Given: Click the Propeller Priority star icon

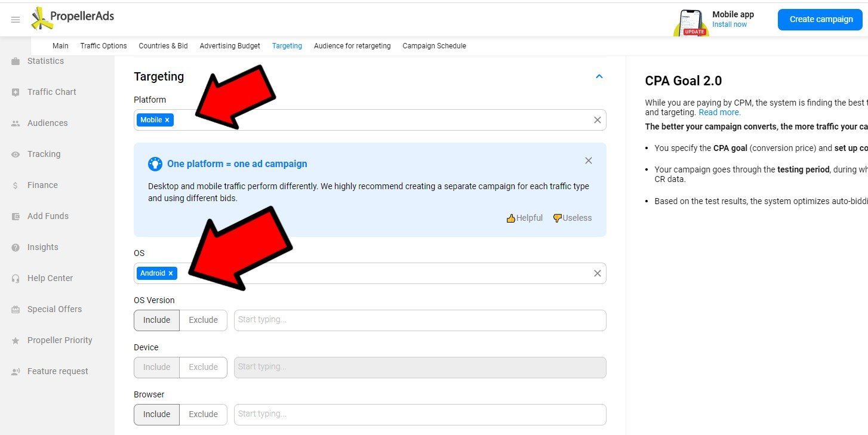Looking at the screenshot, I should [16, 341].
